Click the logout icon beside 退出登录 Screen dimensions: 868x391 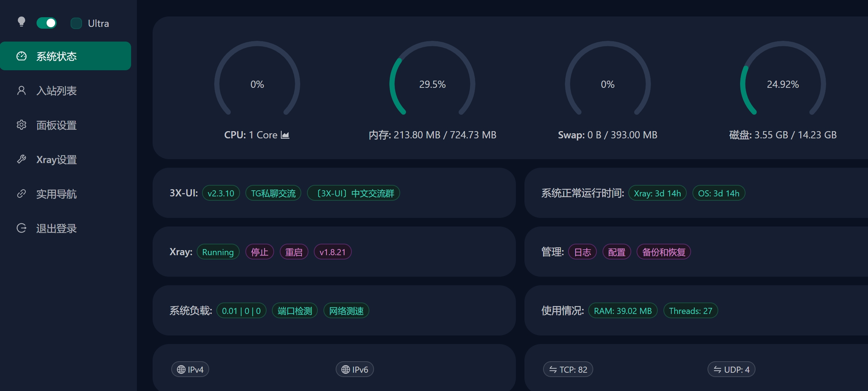(x=21, y=228)
